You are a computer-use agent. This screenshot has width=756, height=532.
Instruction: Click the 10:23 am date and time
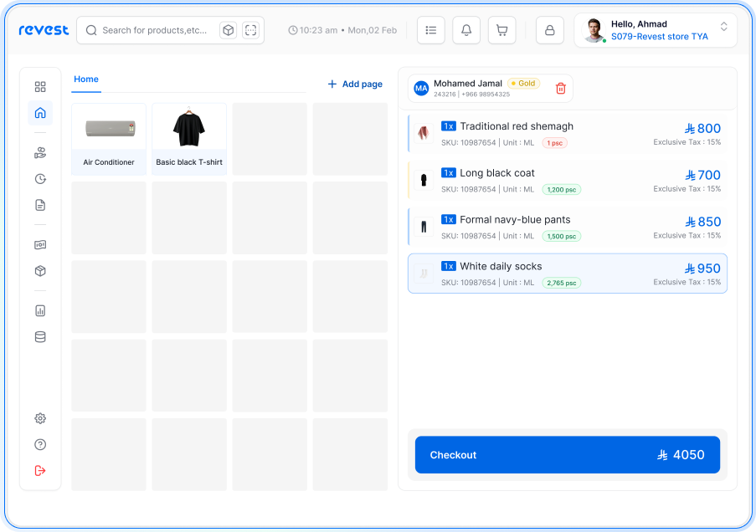[342, 30]
